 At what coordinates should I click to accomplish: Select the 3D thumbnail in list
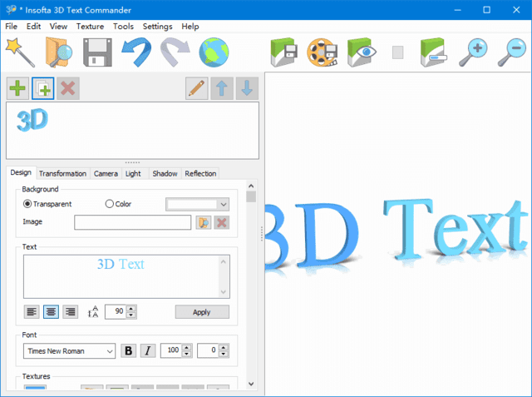tap(32, 121)
